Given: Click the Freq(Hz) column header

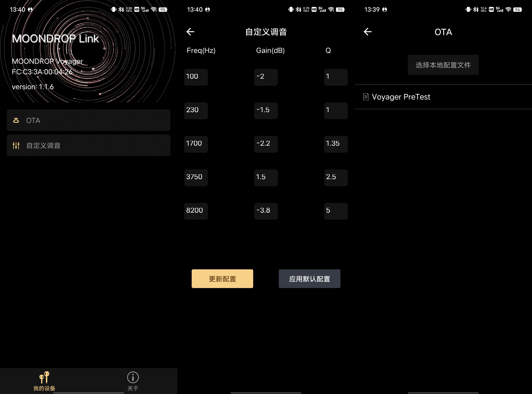Looking at the screenshot, I should pyautogui.click(x=201, y=51).
